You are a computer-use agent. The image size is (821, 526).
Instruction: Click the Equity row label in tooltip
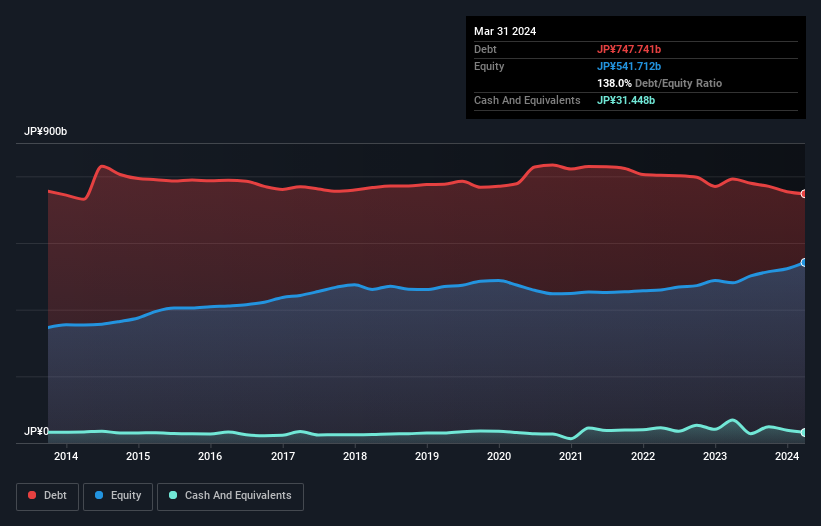pos(489,66)
